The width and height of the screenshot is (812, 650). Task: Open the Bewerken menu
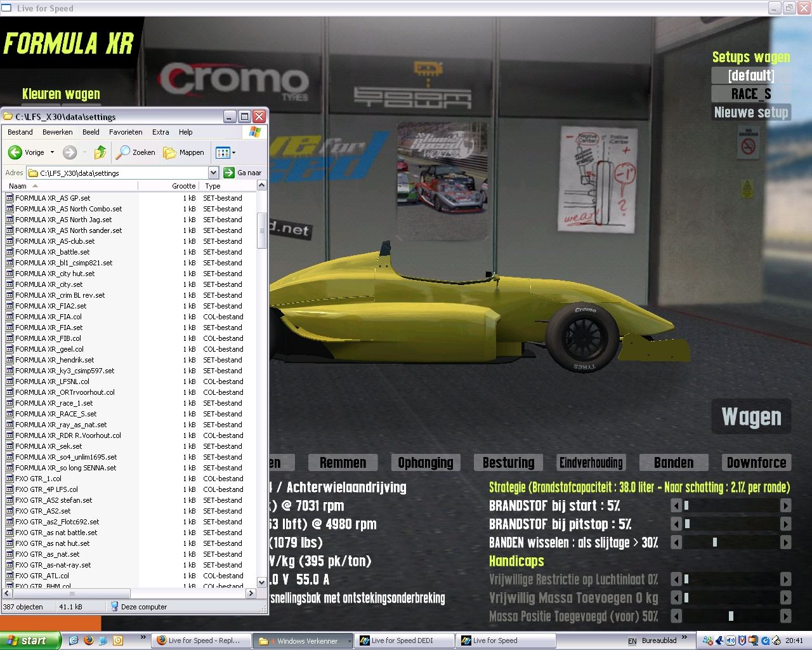coord(58,132)
